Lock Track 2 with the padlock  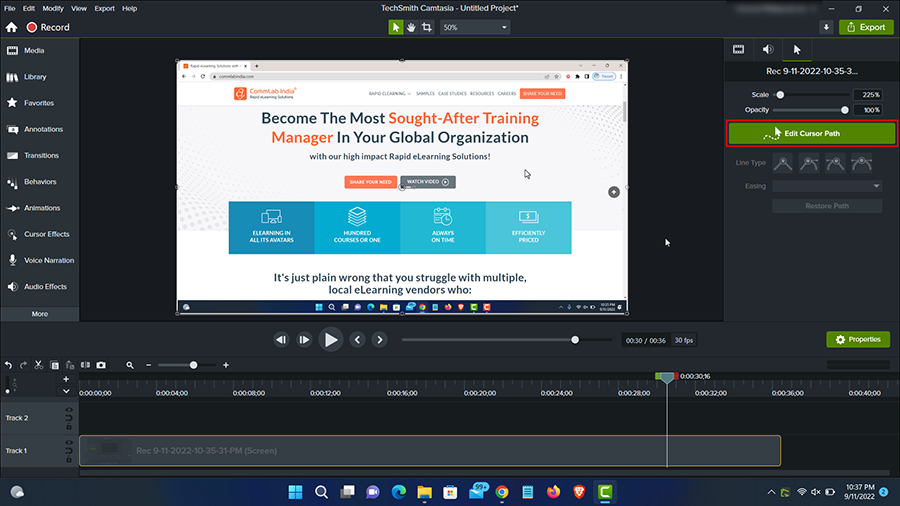pos(69,427)
